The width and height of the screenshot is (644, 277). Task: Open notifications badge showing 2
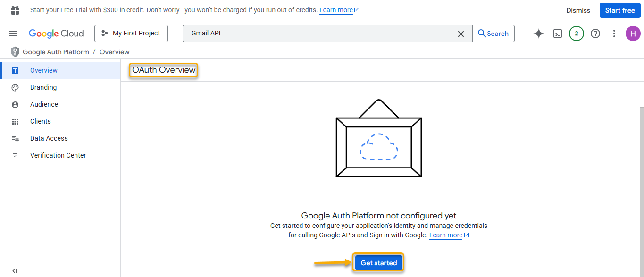(x=576, y=34)
